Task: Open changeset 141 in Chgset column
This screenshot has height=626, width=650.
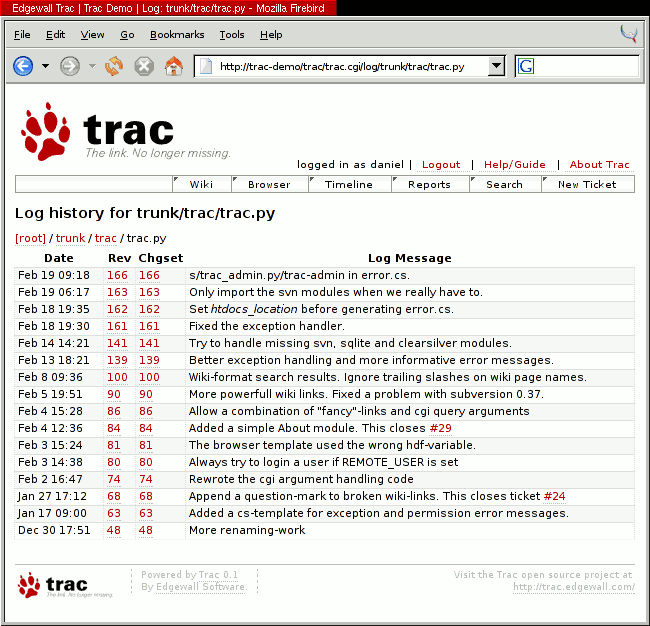Action: tap(149, 343)
